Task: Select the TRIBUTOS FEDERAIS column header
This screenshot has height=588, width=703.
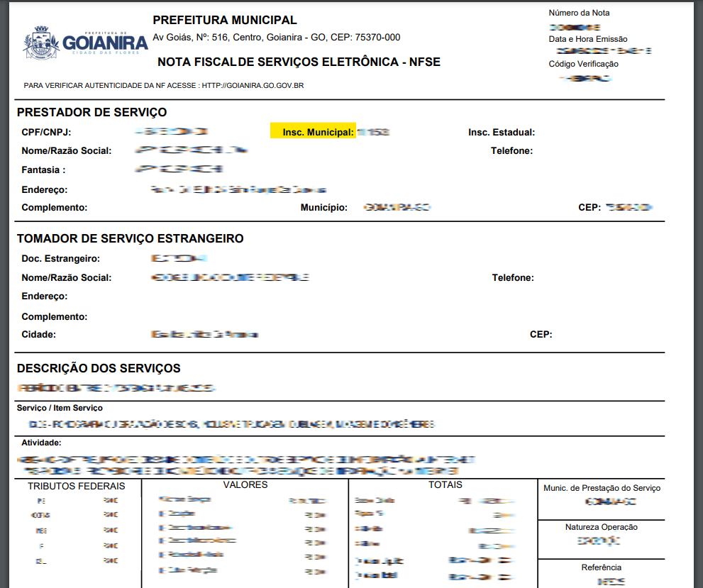Action: tap(77, 486)
